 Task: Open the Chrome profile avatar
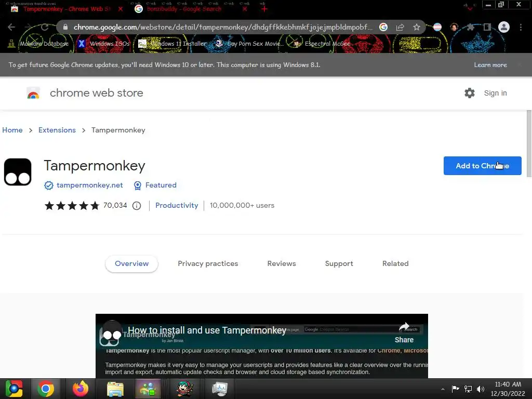pos(504,27)
